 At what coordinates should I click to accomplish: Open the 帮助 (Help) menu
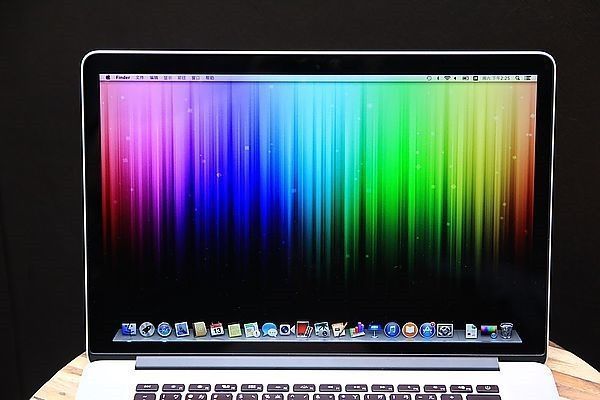210,78
